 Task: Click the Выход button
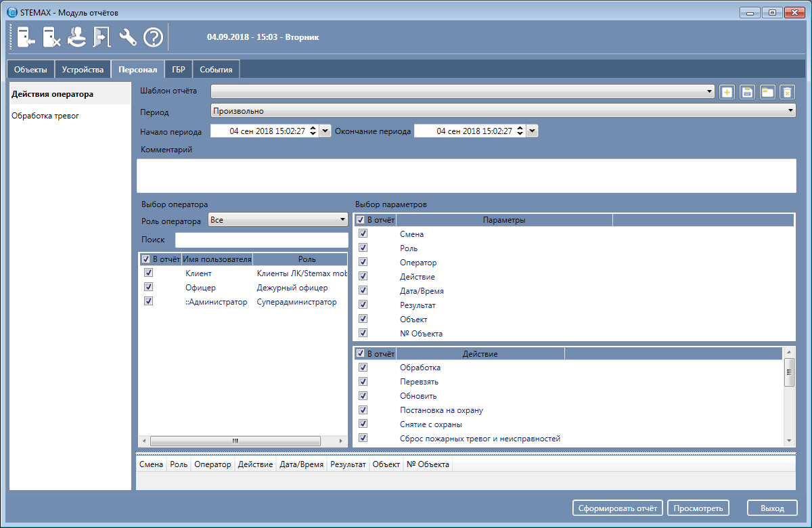[772, 508]
